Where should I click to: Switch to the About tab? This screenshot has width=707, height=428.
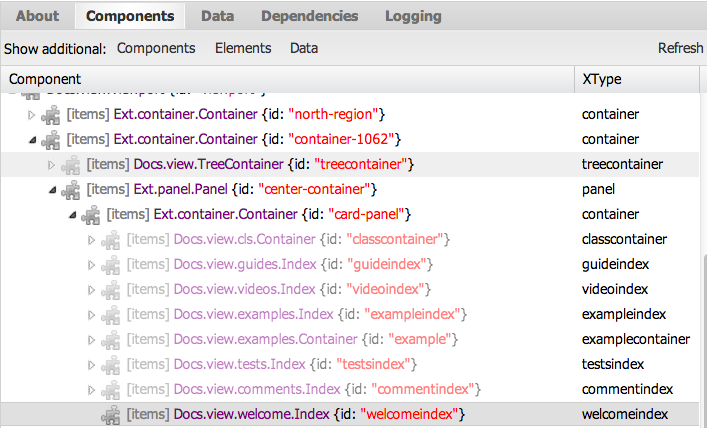pos(37,16)
